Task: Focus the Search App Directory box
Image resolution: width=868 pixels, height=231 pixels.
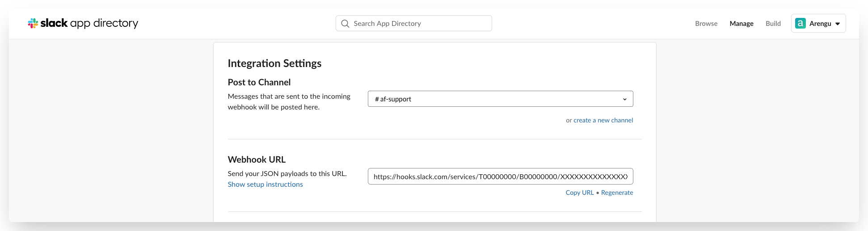Action: coord(420,24)
